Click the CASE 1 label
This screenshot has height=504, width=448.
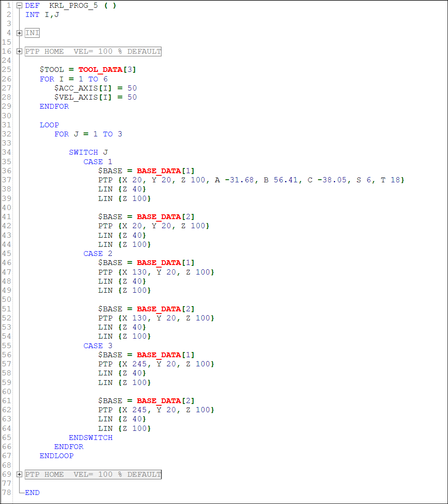pos(98,162)
